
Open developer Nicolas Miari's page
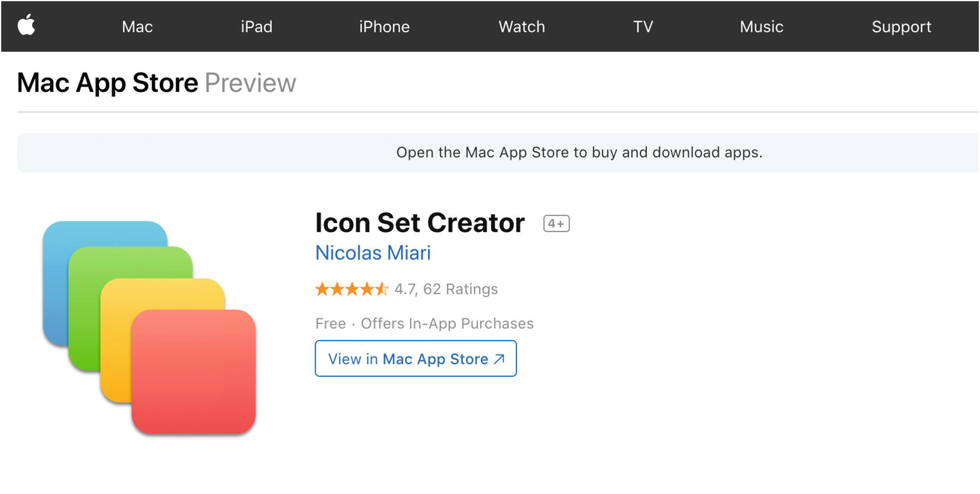[373, 253]
